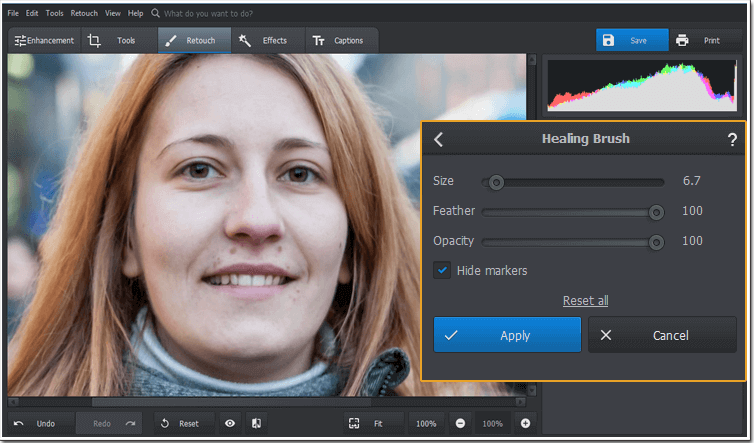Open the Retouch menu in menu bar
The height and width of the screenshot is (443, 754).
(x=84, y=13)
